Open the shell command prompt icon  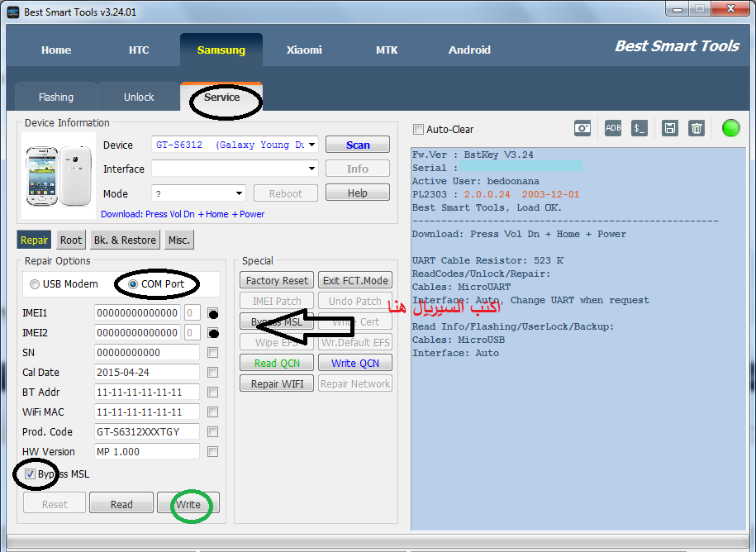640,128
